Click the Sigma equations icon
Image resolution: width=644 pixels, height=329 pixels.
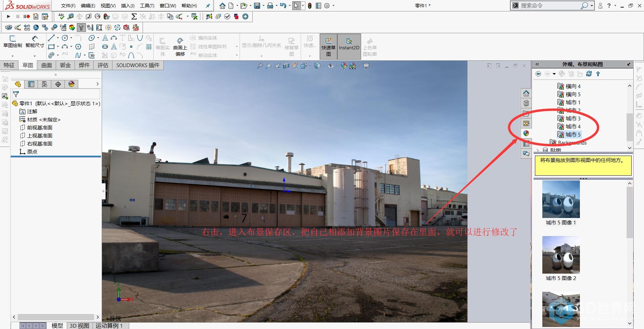coord(134,16)
